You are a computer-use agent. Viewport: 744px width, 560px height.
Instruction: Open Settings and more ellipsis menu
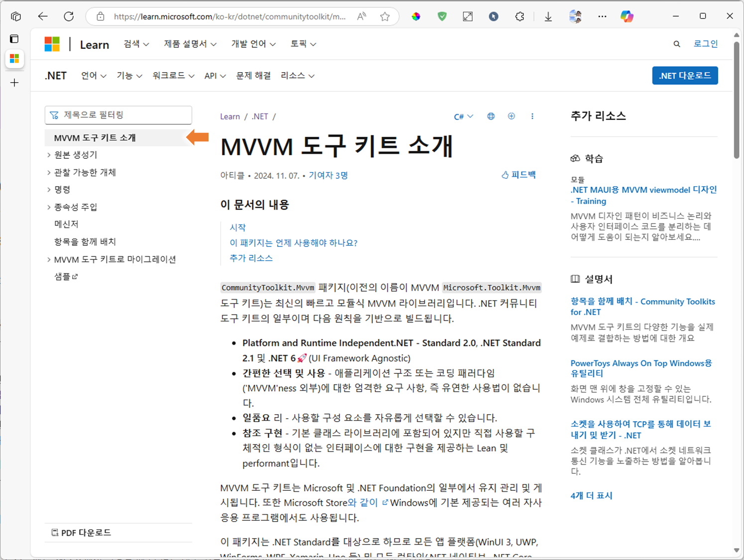[x=602, y=16]
